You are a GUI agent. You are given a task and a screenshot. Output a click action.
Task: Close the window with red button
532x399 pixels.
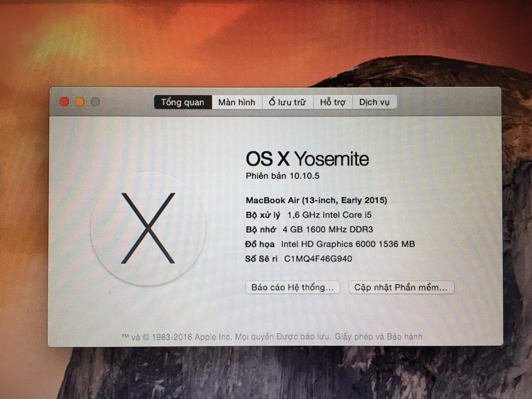click(64, 102)
